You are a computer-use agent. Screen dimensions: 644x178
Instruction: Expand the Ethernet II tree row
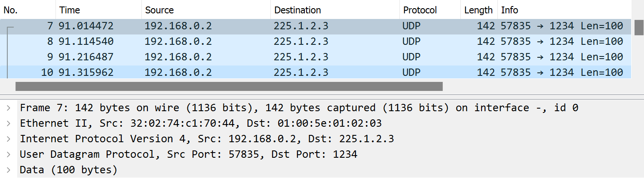(9, 123)
